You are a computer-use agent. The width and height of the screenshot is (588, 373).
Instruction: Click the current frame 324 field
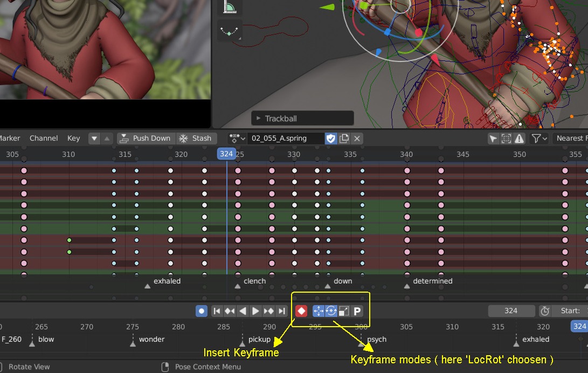(511, 311)
